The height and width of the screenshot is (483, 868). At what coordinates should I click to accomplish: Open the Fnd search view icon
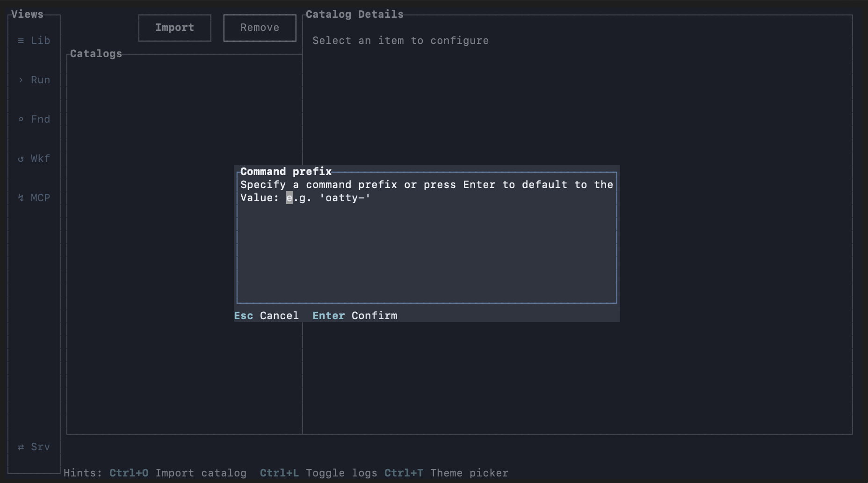pyautogui.click(x=34, y=119)
